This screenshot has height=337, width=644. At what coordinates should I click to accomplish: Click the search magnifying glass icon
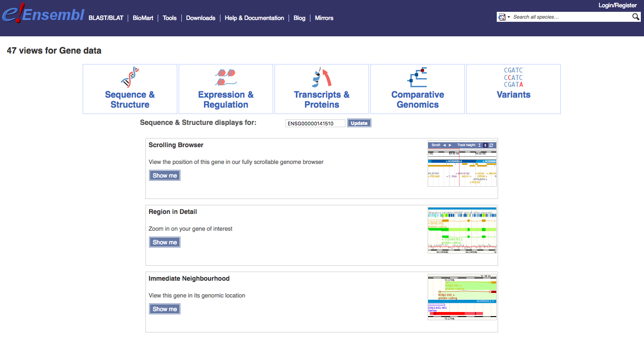tap(636, 17)
